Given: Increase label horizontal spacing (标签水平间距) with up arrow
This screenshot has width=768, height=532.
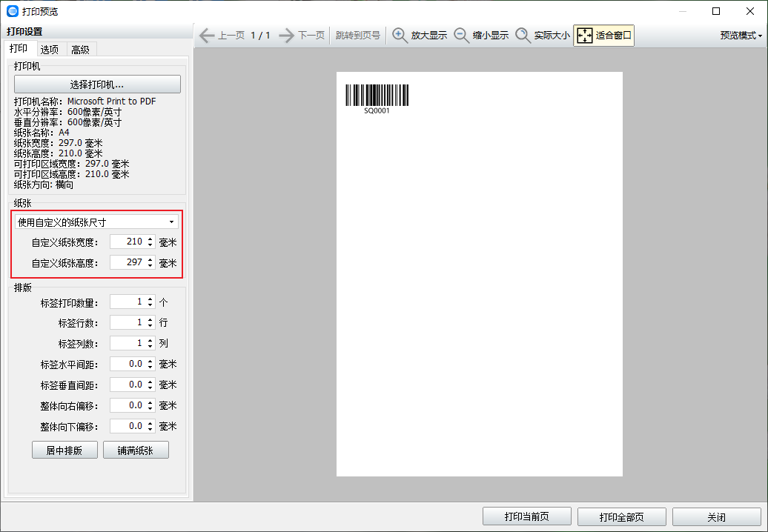Looking at the screenshot, I should 150,361.
